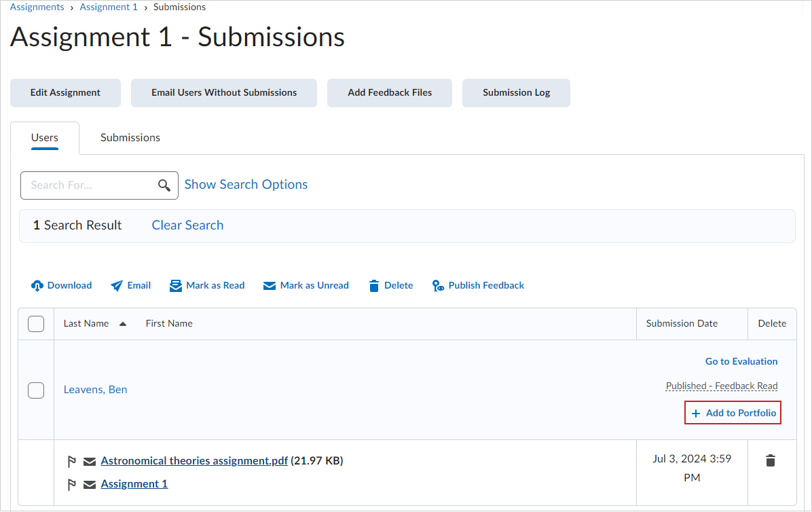This screenshot has width=812, height=512.
Task: Check the checkbox next to Leavens, Ben
Action: coord(36,389)
